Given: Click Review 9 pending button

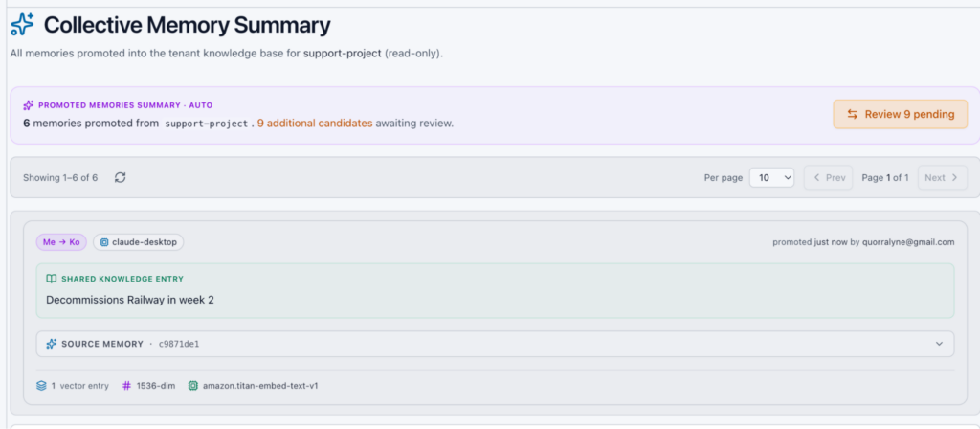Looking at the screenshot, I should click(900, 115).
